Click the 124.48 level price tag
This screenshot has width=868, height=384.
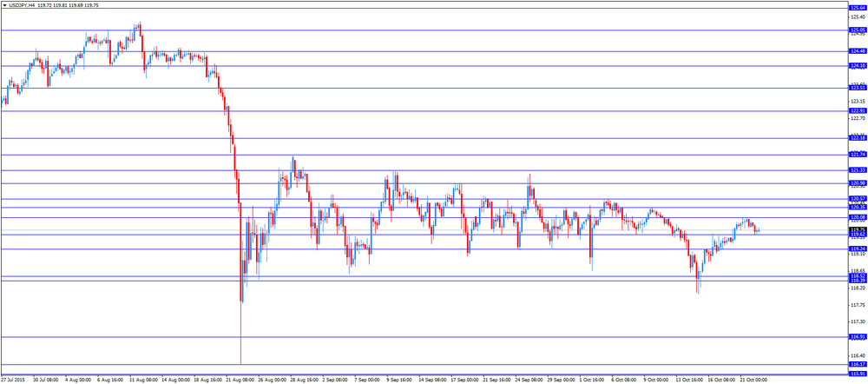coord(858,51)
